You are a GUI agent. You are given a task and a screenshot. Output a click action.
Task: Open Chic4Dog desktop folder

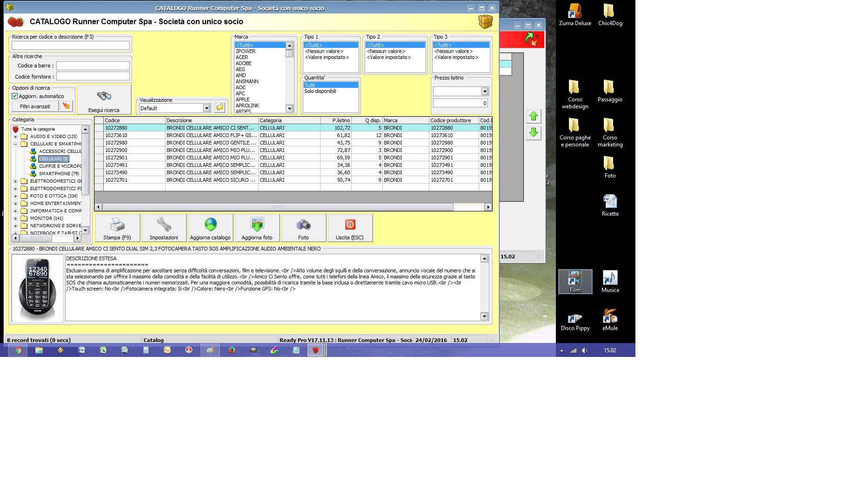(610, 15)
